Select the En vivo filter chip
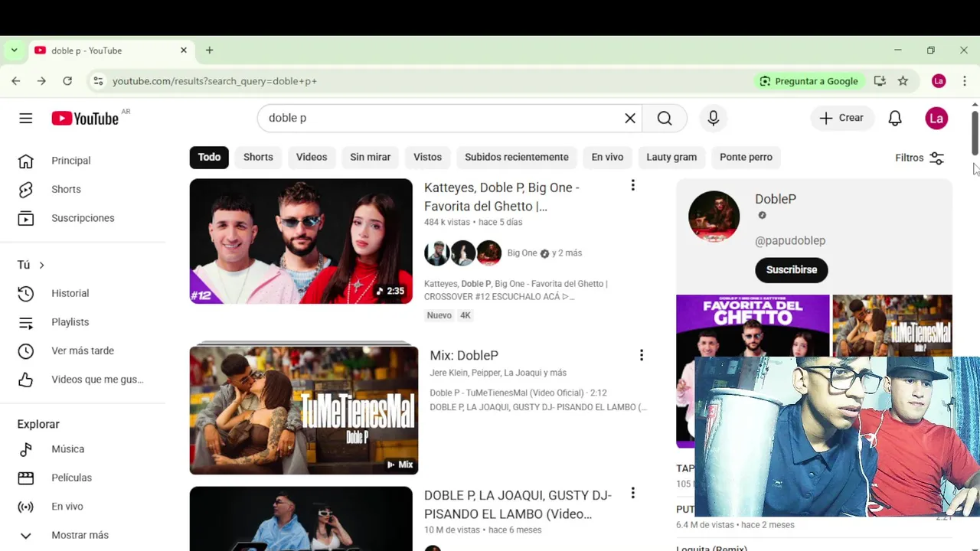The height and width of the screenshot is (551, 980). (x=607, y=157)
